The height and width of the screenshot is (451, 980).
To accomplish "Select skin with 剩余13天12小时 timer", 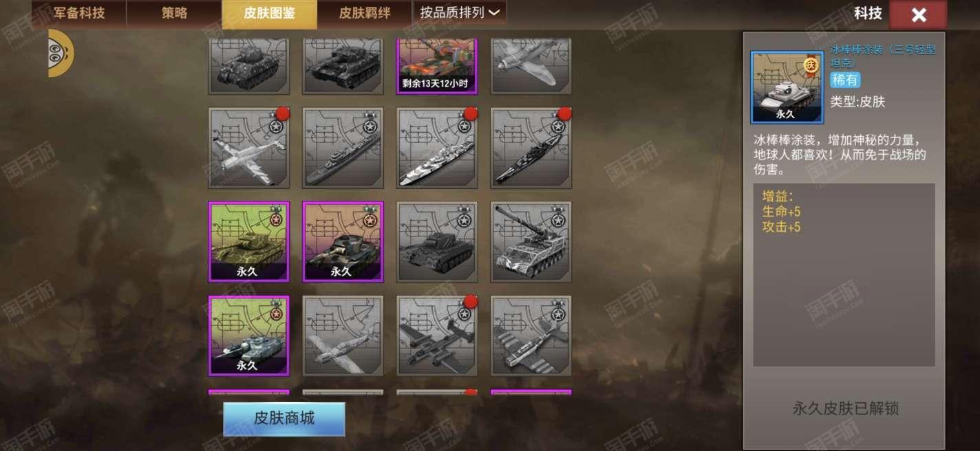I will coord(437,67).
